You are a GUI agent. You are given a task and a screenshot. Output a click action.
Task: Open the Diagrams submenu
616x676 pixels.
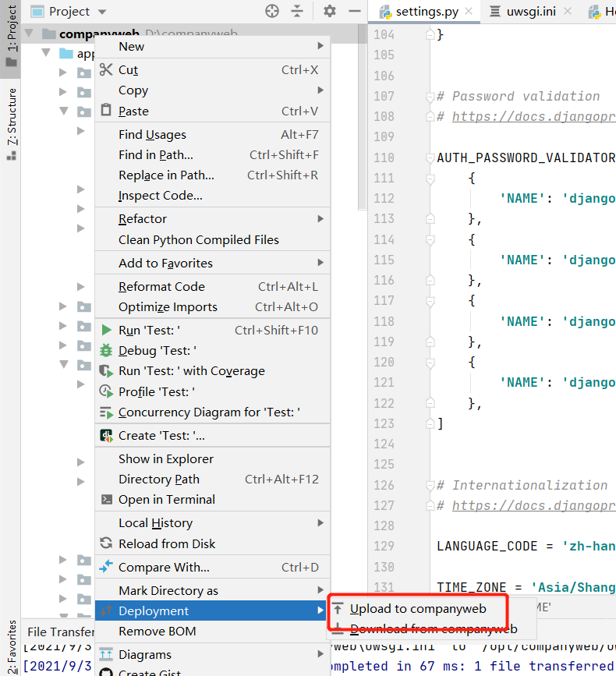pos(213,655)
